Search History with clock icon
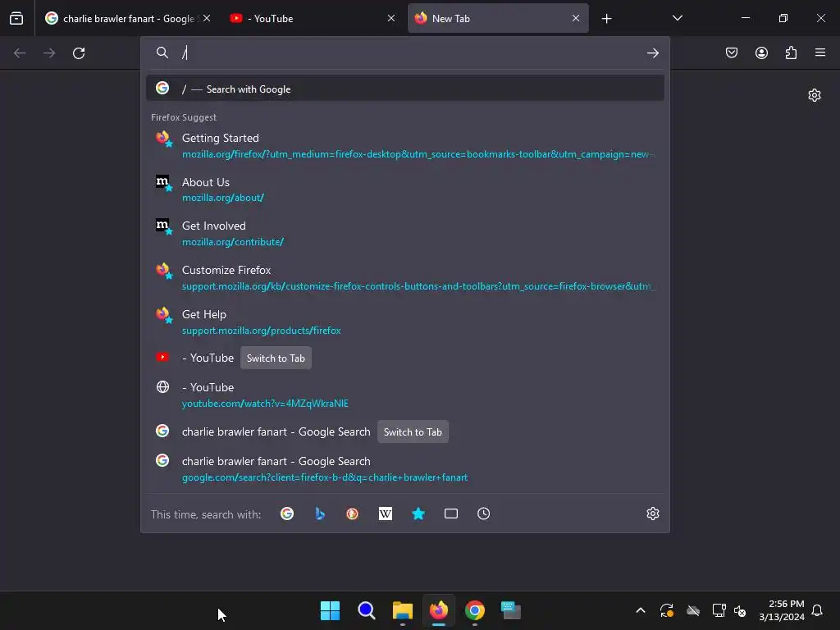The width and height of the screenshot is (840, 630). pyautogui.click(x=484, y=514)
